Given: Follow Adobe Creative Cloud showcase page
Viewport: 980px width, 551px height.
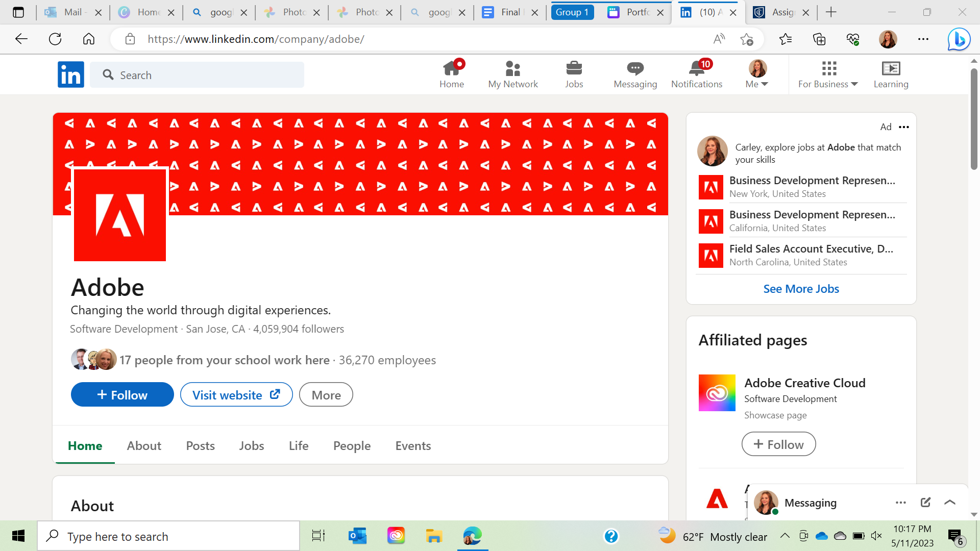Looking at the screenshot, I should point(778,444).
